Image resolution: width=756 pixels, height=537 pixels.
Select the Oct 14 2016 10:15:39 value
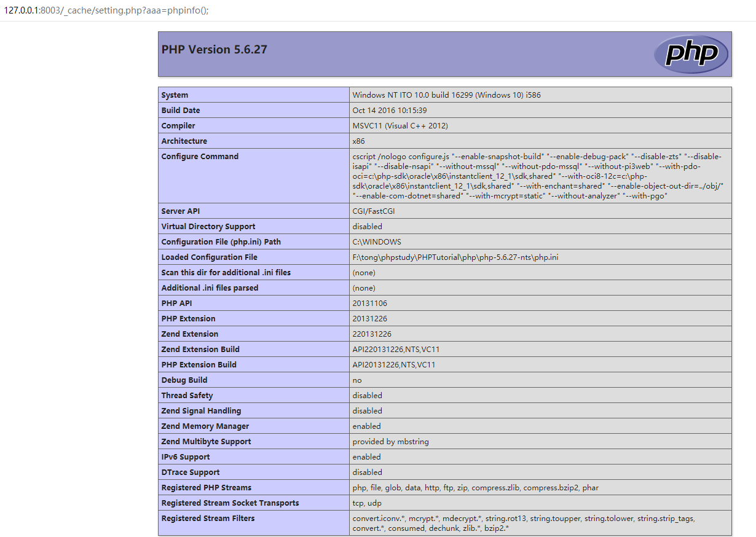tap(390, 111)
